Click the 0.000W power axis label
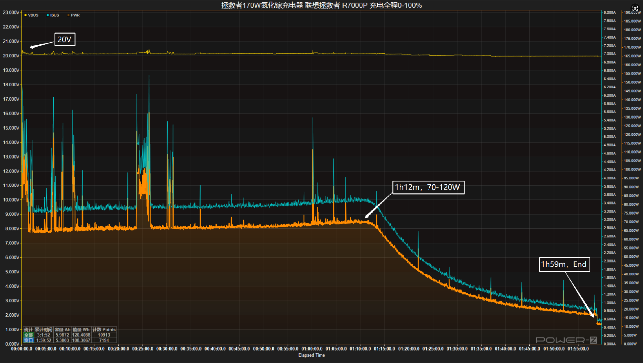The height and width of the screenshot is (363, 644). point(630,344)
